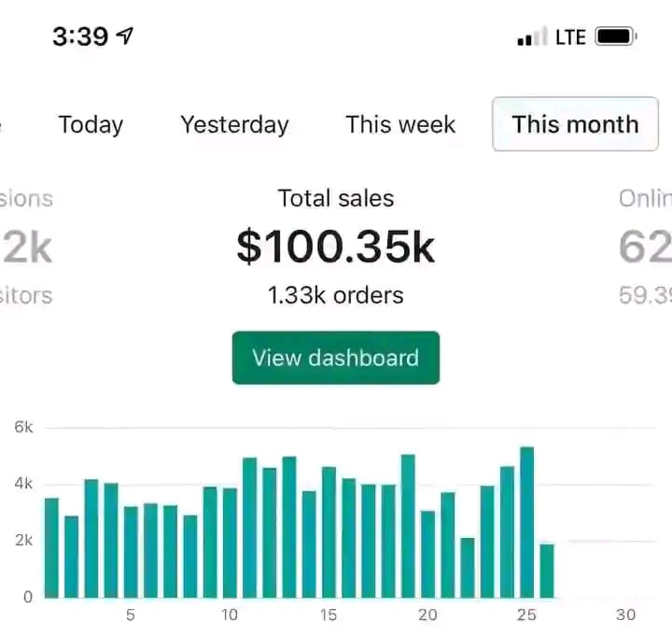Open the partially visible sessions card on left

pyautogui.click(x=26, y=247)
